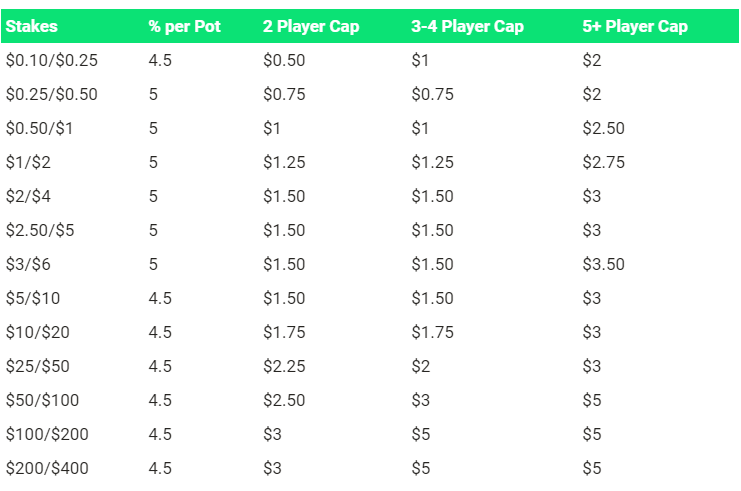
Task: Click the "5+ Player Cap" column header
Action: (x=635, y=27)
